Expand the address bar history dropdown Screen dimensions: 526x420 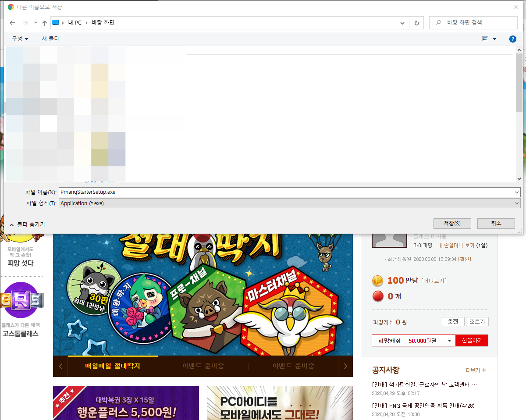pos(402,23)
